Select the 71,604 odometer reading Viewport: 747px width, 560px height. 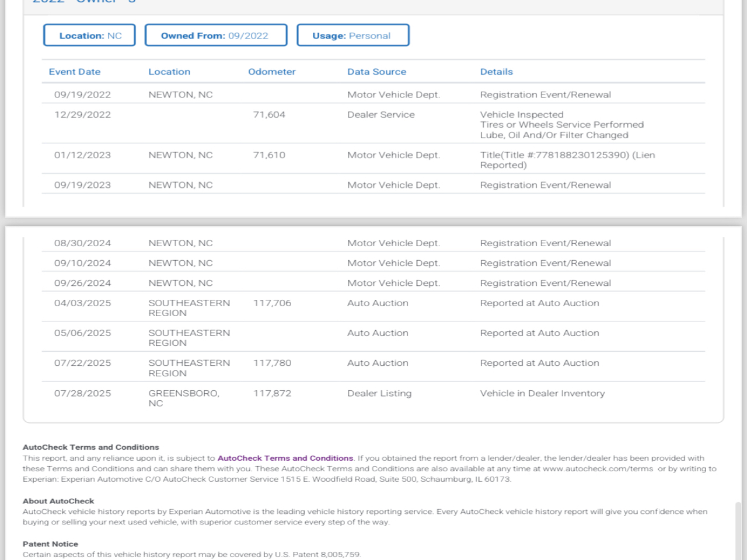tap(269, 115)
